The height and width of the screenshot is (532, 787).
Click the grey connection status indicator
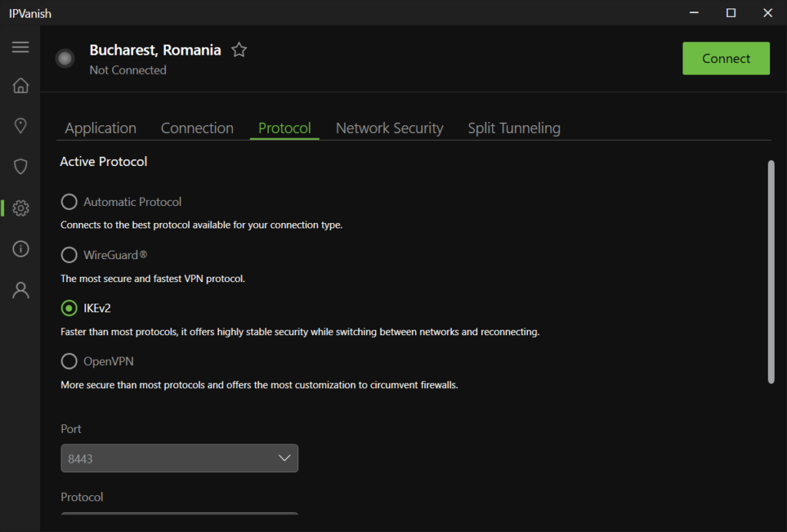coord(65,58)
